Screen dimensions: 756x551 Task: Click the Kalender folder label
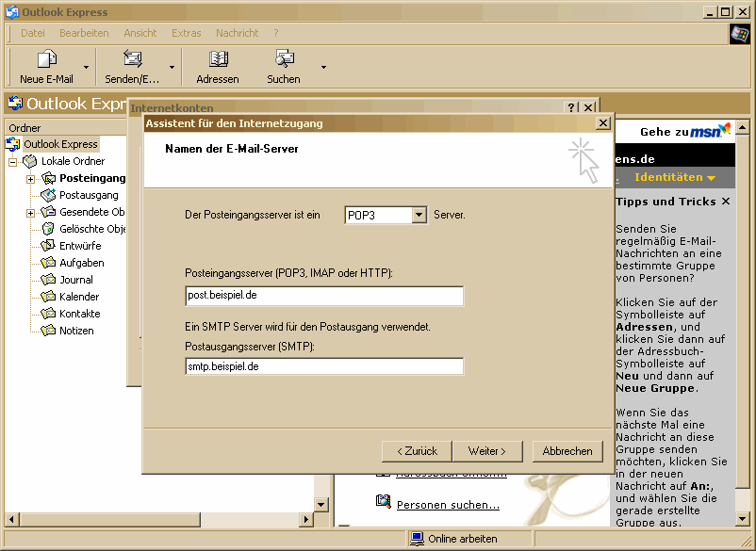(x=79, y=297)
